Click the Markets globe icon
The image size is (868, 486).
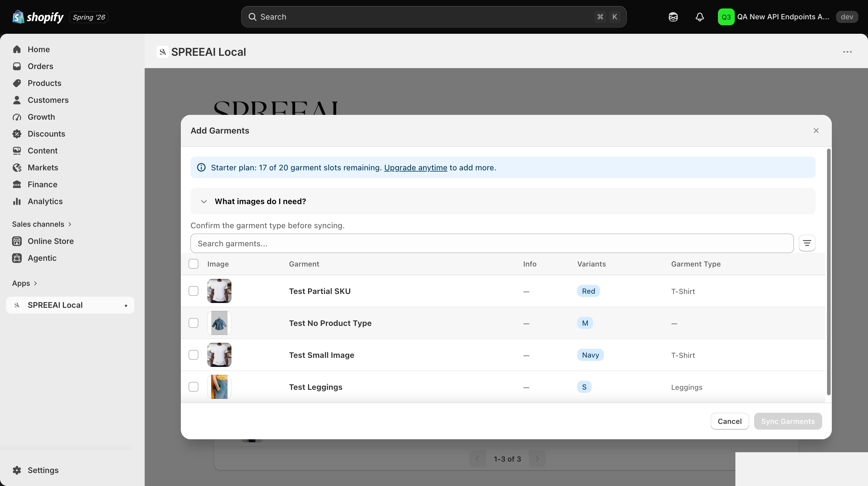(x=17, y=168)
